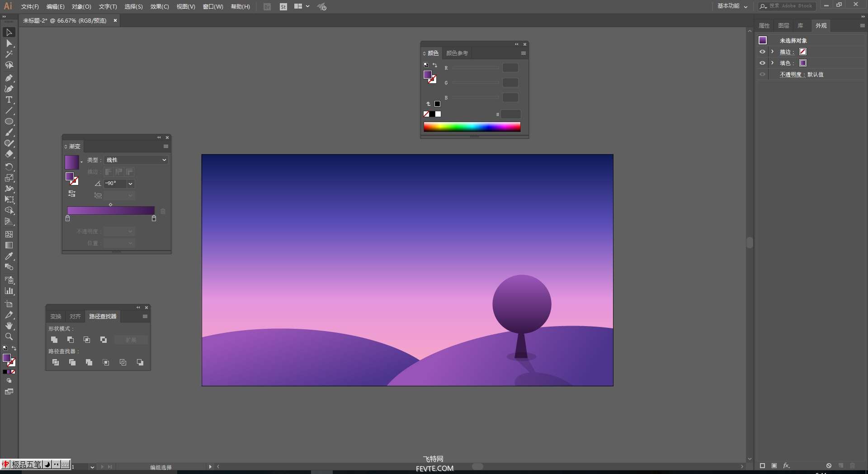Switch to the 属性 tab

click(x=764, y=26)
